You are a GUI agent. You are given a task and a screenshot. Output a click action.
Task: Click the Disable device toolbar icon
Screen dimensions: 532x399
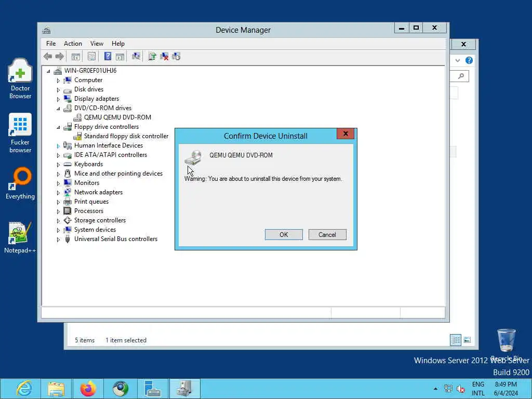pyautogui.click(x=176, y=56)
